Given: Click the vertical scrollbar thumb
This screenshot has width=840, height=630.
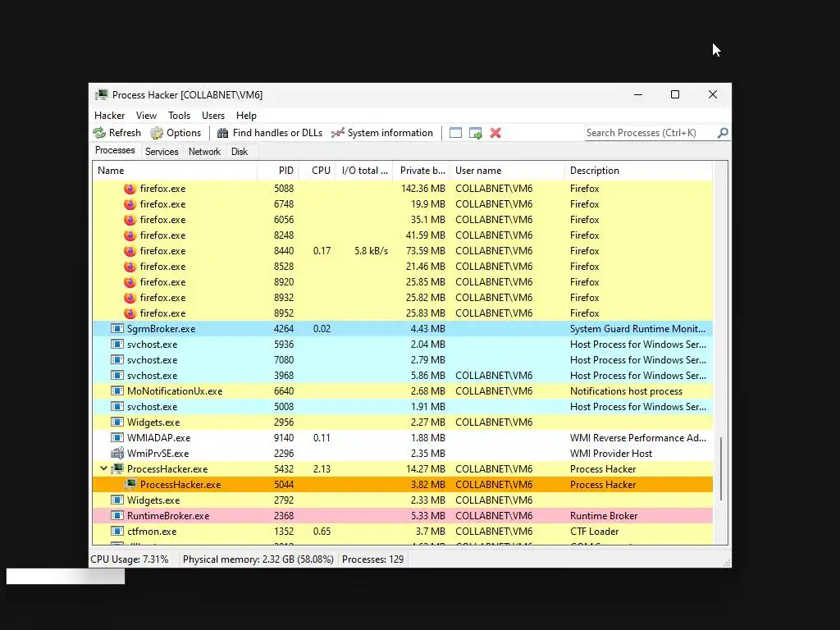Looking at the screenshot, I should (722, 468).
